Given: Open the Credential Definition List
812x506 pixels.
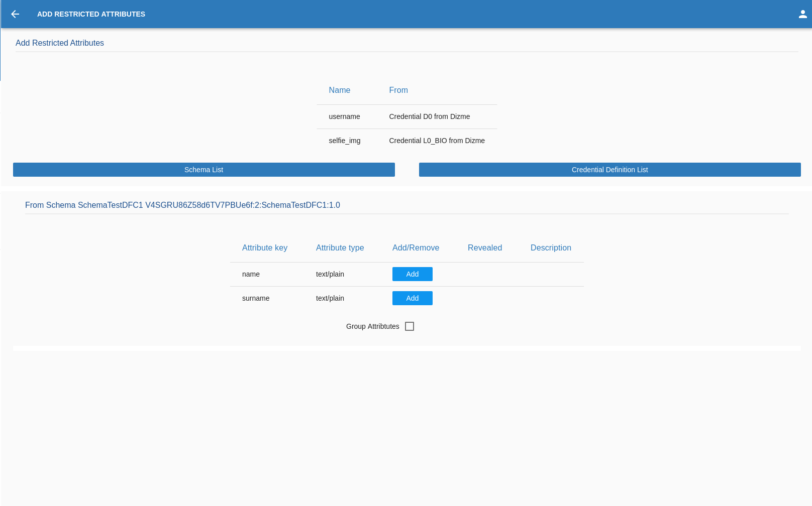Looking at the screenshot, I should coord(610,170).
